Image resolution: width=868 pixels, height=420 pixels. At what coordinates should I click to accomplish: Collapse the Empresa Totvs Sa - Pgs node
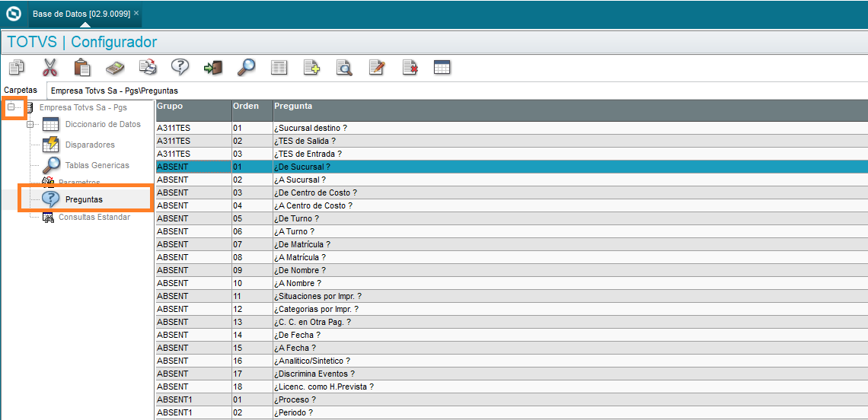tap(11, 107)
